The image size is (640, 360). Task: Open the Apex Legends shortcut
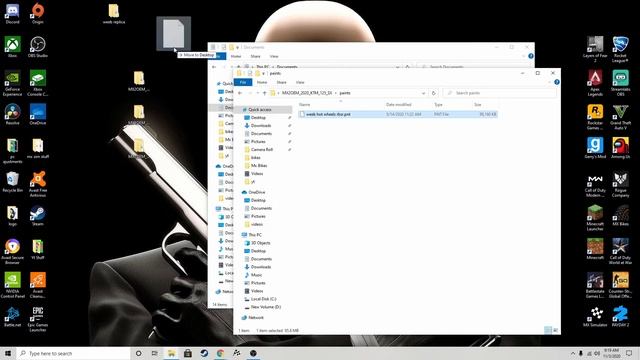[595, 83]
